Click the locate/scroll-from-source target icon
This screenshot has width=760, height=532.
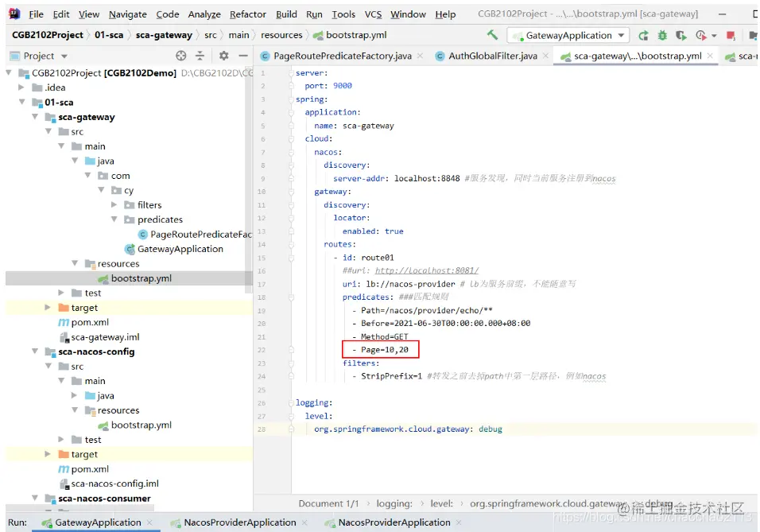point(180,56)
